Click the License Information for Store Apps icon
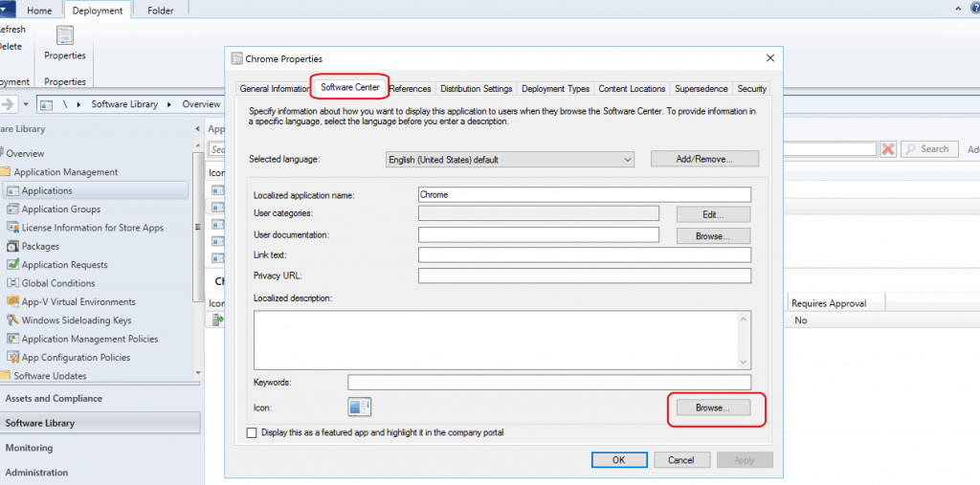 click(x=13, y=228)
